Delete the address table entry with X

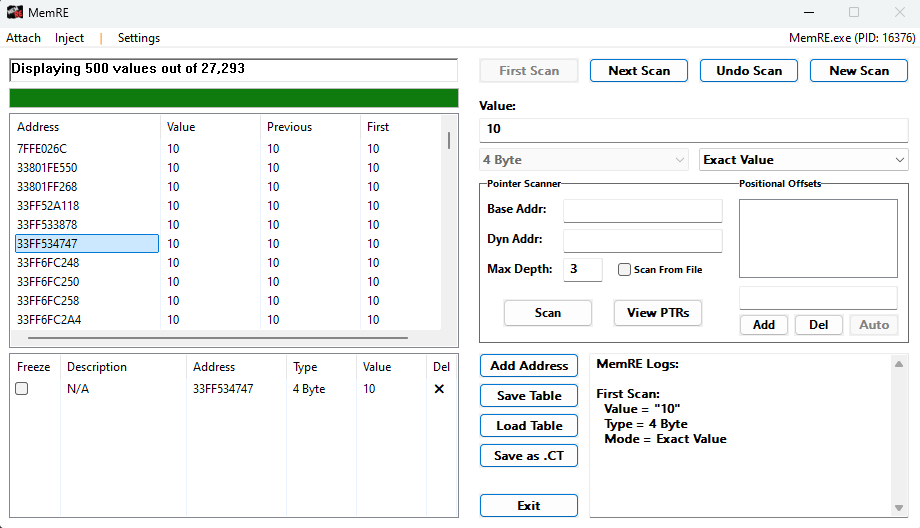pos(439,389)
